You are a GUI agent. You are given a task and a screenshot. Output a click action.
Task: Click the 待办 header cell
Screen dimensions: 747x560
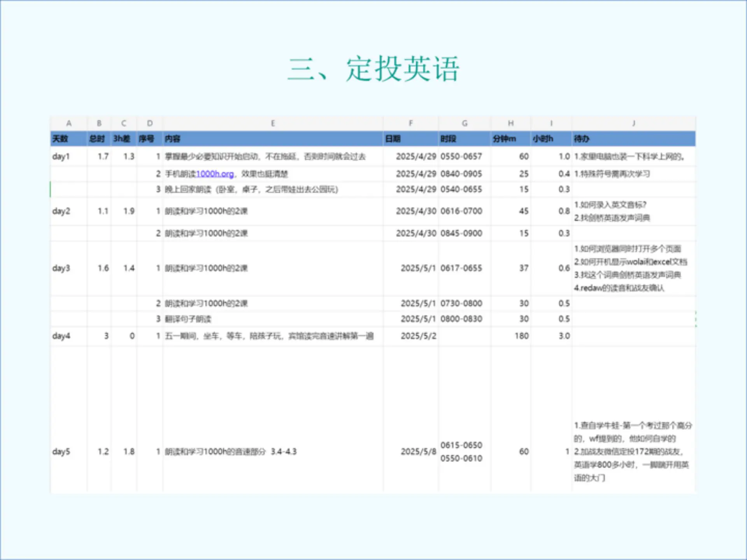[x=581, y=139]
